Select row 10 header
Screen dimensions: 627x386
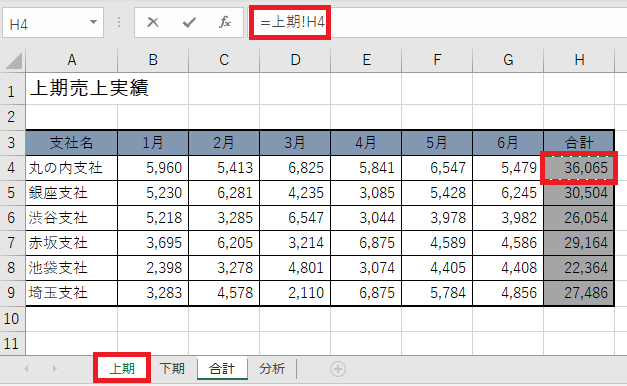click(x=12, y=319)
